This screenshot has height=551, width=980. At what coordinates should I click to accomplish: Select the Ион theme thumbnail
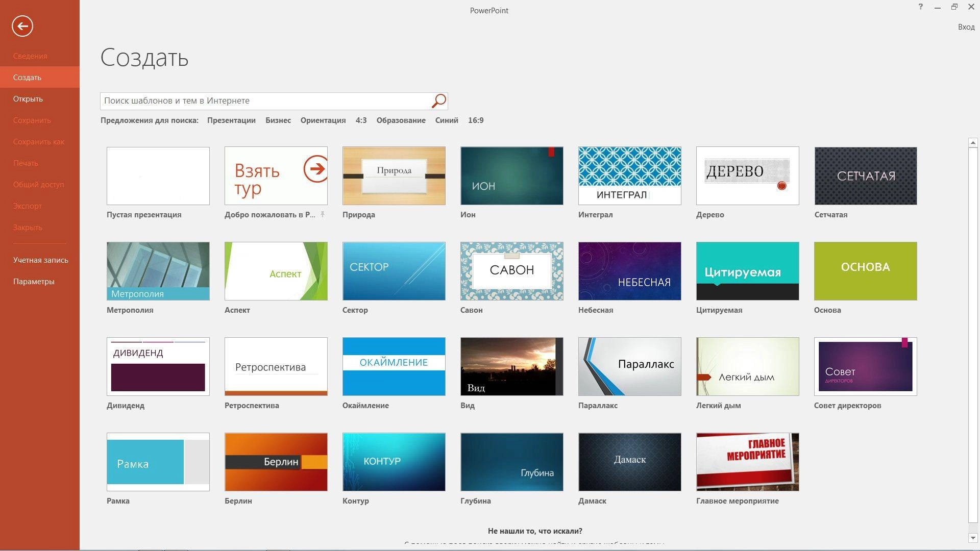click(512, 176)
